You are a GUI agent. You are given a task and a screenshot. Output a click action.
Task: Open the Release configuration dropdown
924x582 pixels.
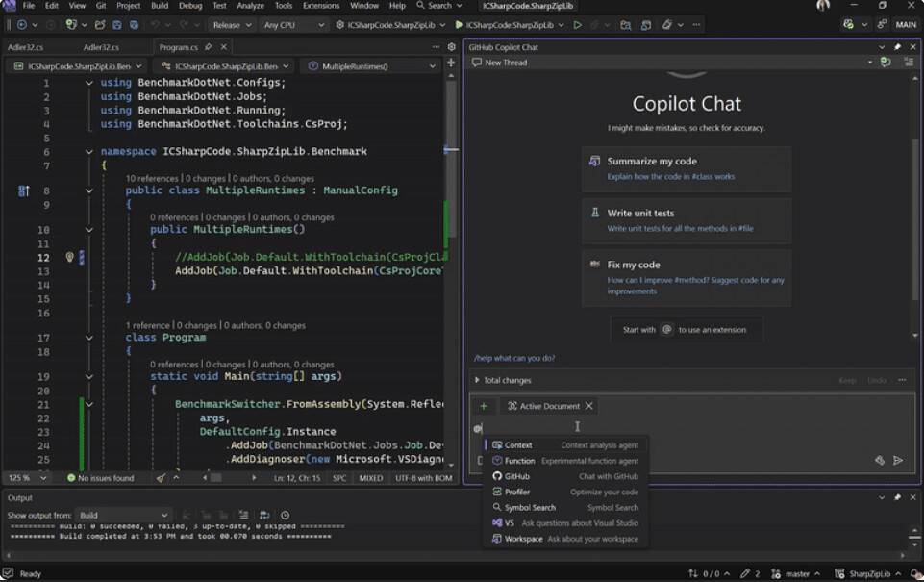tap(233, 25)
